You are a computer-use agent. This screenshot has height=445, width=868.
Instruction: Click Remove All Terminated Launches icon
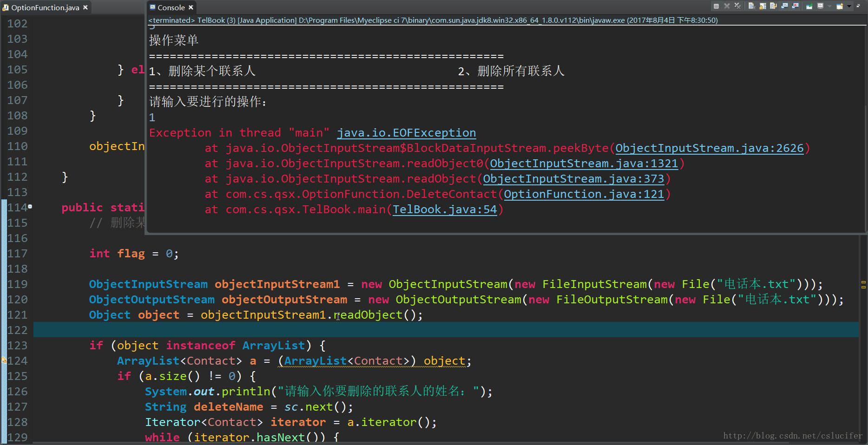(x=737, y=6)
